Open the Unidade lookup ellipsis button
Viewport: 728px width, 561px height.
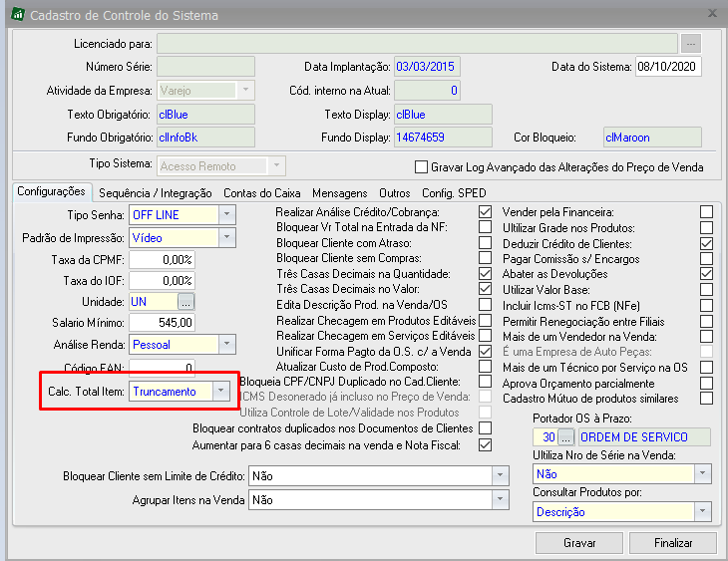[185, 302]
